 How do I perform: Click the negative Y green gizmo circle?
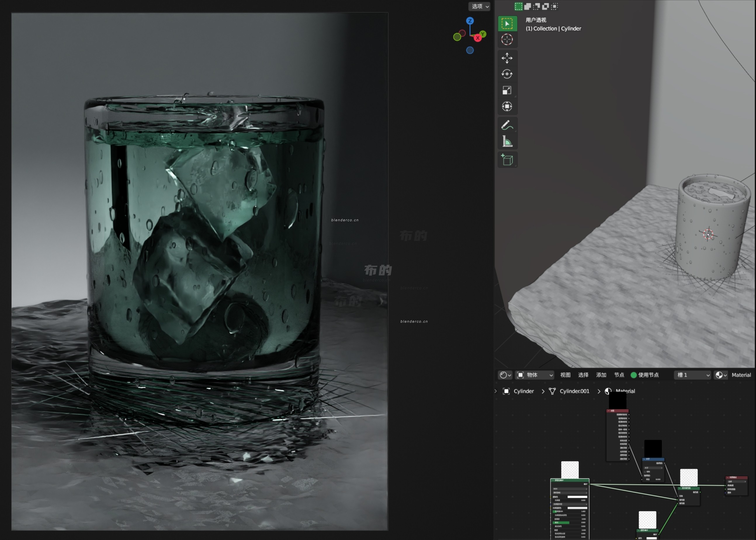tap(457, 37)
